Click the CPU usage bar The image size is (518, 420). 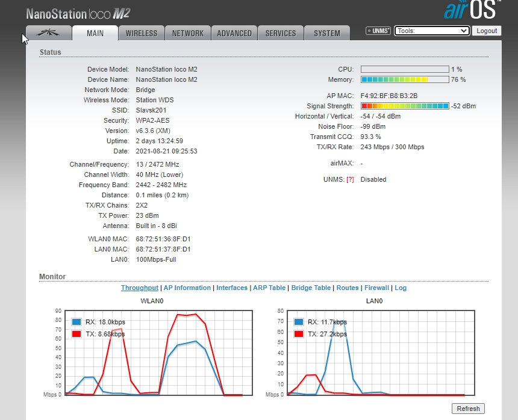coord(405,69)
